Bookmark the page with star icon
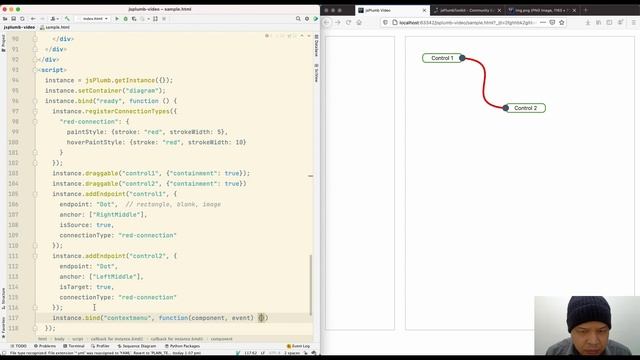This screenshot has height=360, width=640. point(562,23)
